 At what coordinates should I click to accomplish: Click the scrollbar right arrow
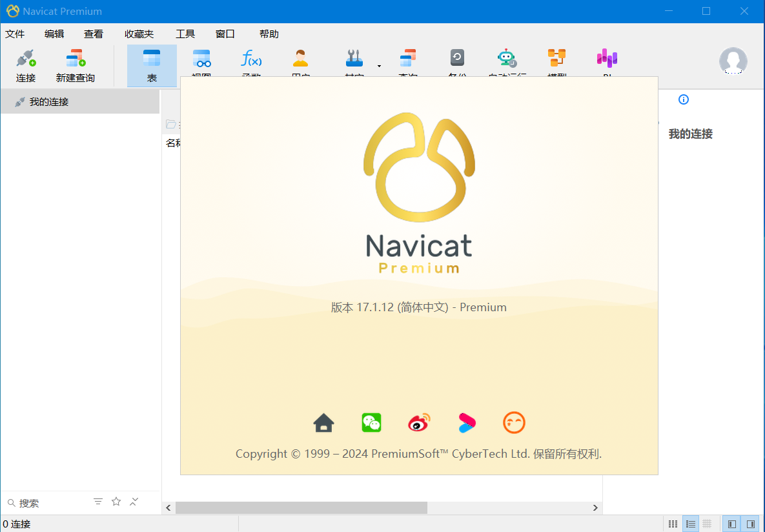pos(595,507)
